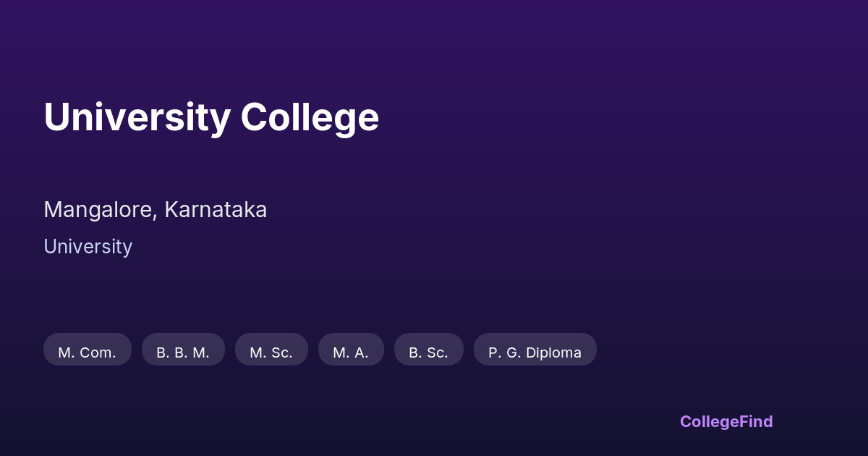Viewport: 868px width, 456px height.
Task: Click the Find part of the CollegeFind logo
Action: click(x=756, y=421)
